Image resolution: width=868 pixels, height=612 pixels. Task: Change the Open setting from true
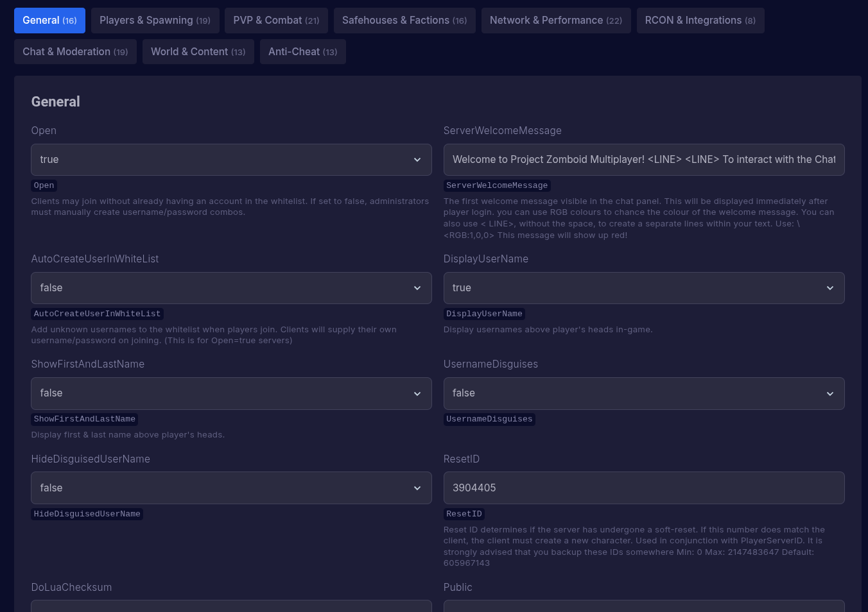pyautogui.click(x=231, y=159)
